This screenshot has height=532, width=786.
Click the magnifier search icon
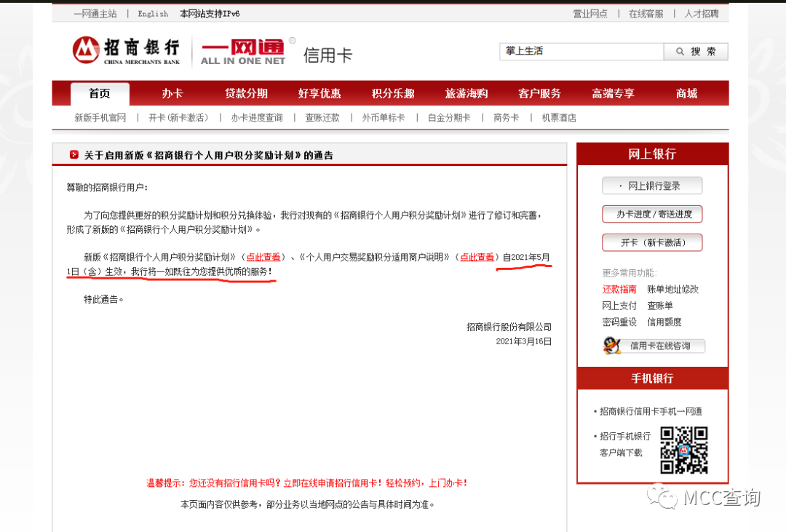(680, 51)
